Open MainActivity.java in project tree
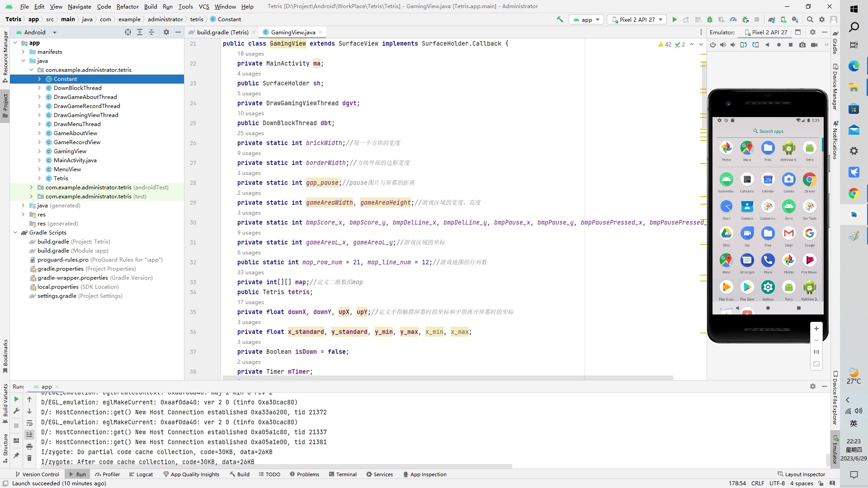This screenshot has height=488, width=868. [x=75, y=160]
